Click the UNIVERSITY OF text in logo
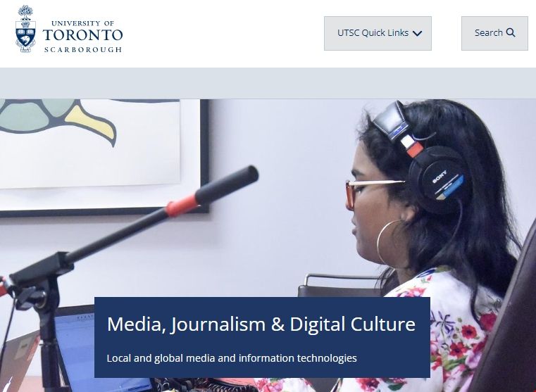Viewport: 536px width, 392px height. pos(82,23)
